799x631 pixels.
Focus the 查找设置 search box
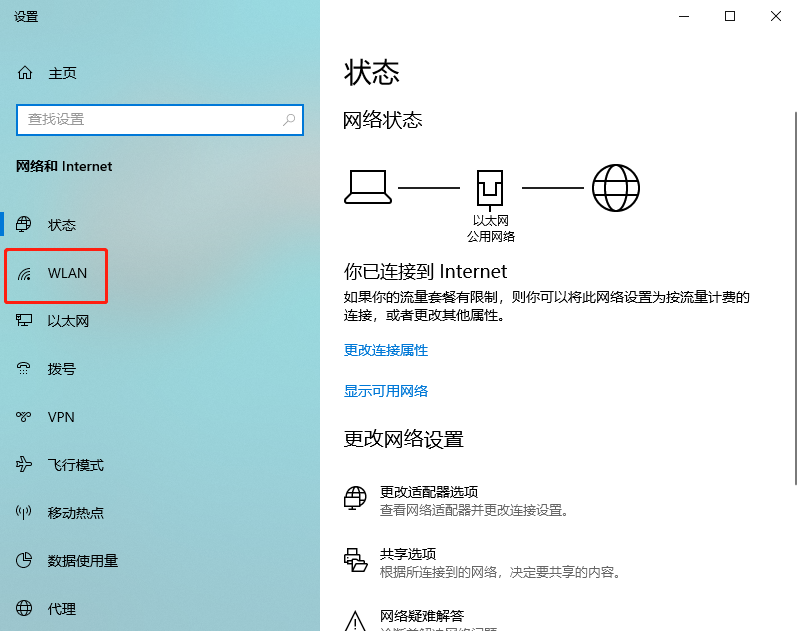150,119
